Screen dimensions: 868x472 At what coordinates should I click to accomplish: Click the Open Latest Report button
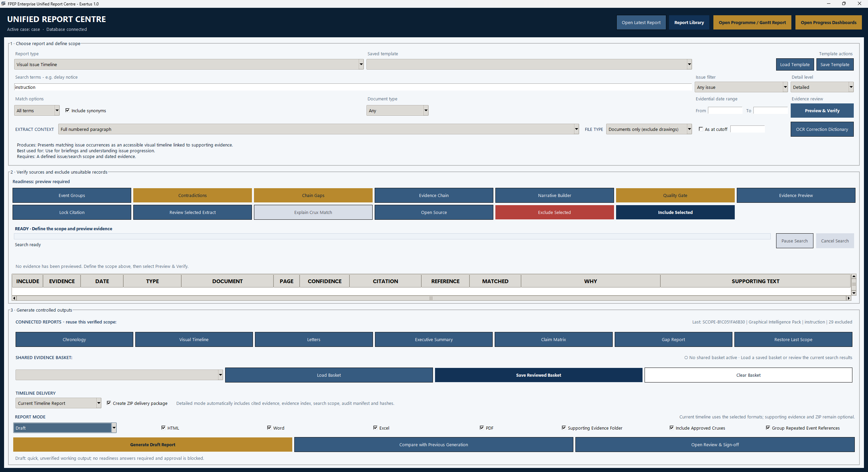coord(641,22)
